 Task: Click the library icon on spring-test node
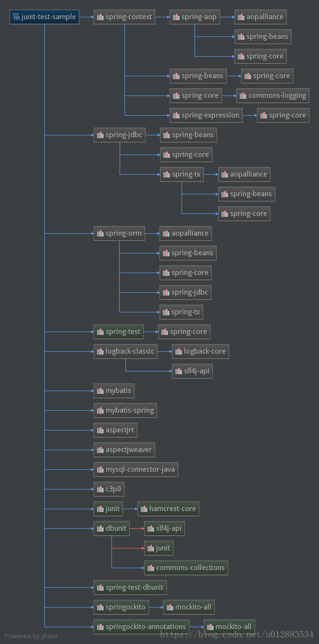point(100,332)
